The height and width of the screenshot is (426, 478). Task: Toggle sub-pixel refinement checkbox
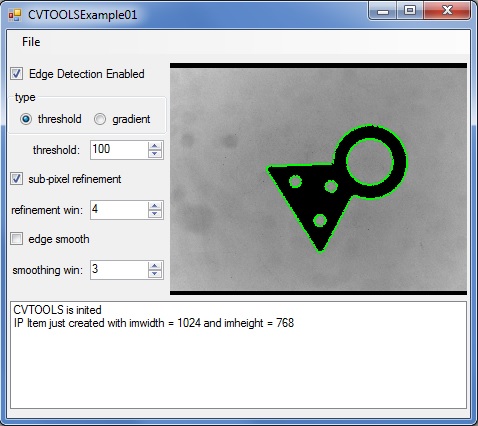coord(16,179)
